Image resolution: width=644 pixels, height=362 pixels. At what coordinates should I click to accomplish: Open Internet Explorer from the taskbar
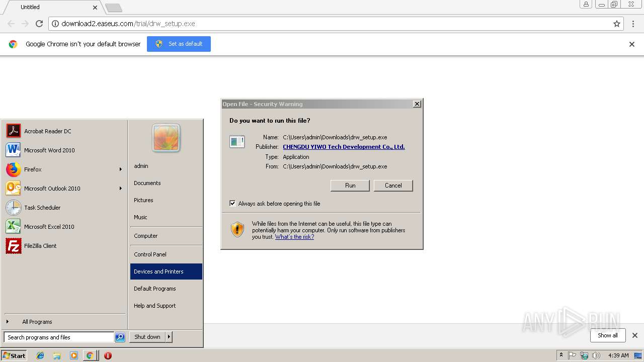tap(40, 355)
